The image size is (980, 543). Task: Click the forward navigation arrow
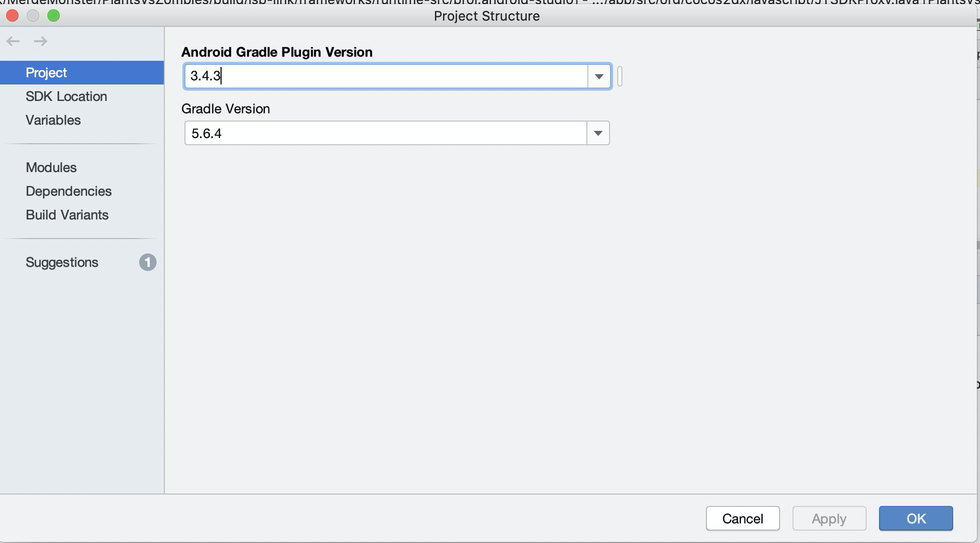click(40, 41)
